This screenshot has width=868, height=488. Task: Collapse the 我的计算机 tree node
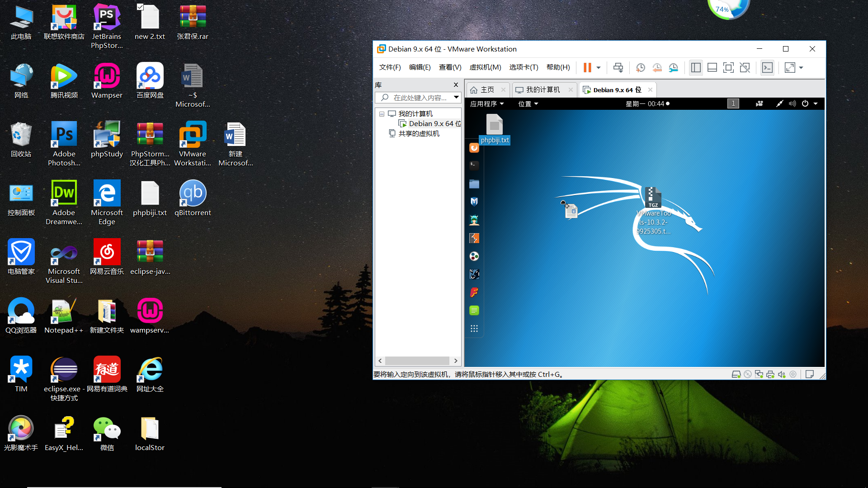(x=382, y=114)
